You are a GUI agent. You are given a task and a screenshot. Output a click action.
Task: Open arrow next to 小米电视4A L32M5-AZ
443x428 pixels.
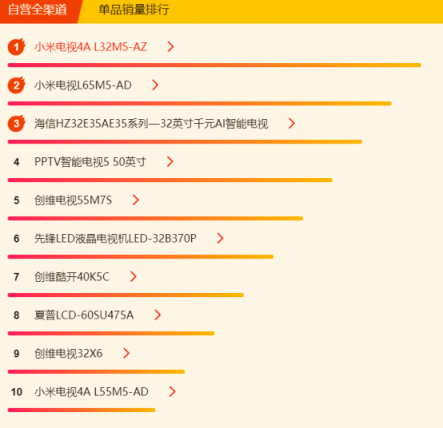click(x=171, y=47)
